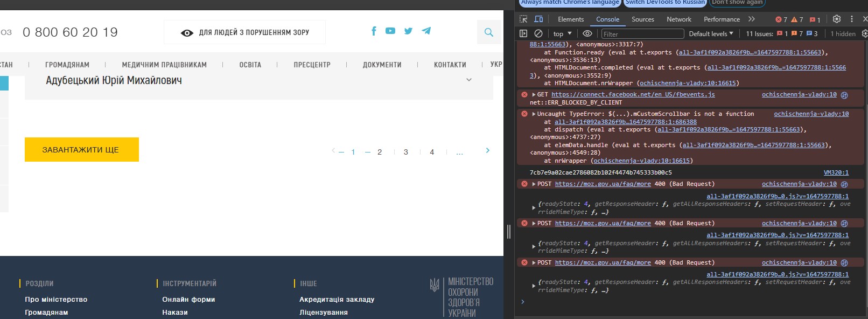Show the console sidebar panel
The image size is (868, 319).
523,33
